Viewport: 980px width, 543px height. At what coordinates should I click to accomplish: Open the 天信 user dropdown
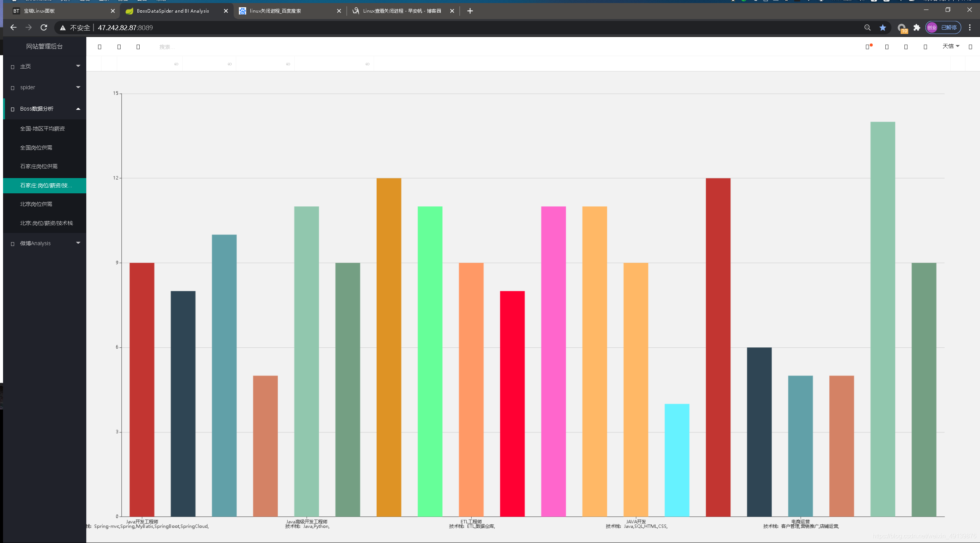(951, 46)
